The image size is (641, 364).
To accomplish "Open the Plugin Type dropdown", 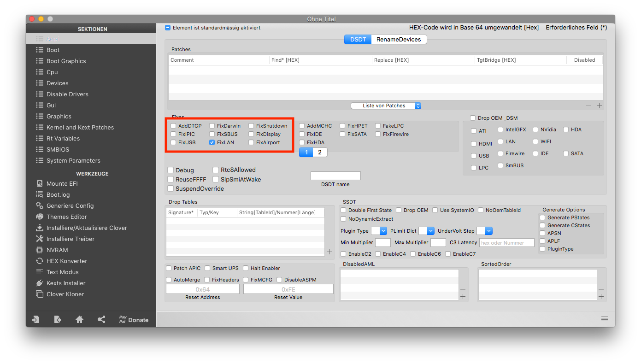I will click(379, 231).
